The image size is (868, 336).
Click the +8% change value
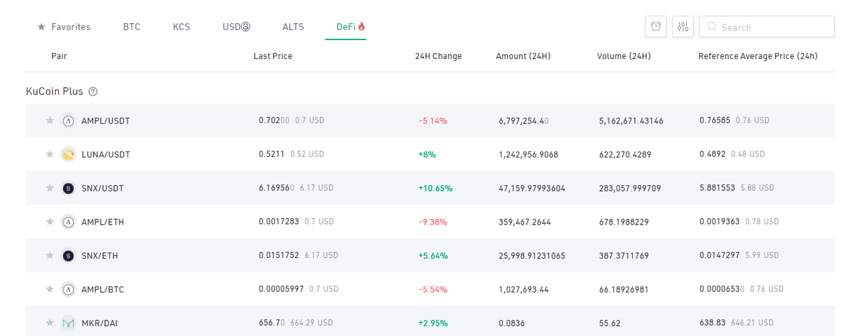(x=427, y=155)
